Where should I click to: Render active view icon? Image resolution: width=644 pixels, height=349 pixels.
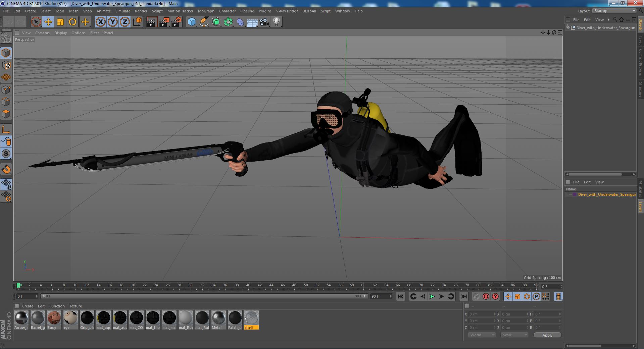click(x=152, y=22)
